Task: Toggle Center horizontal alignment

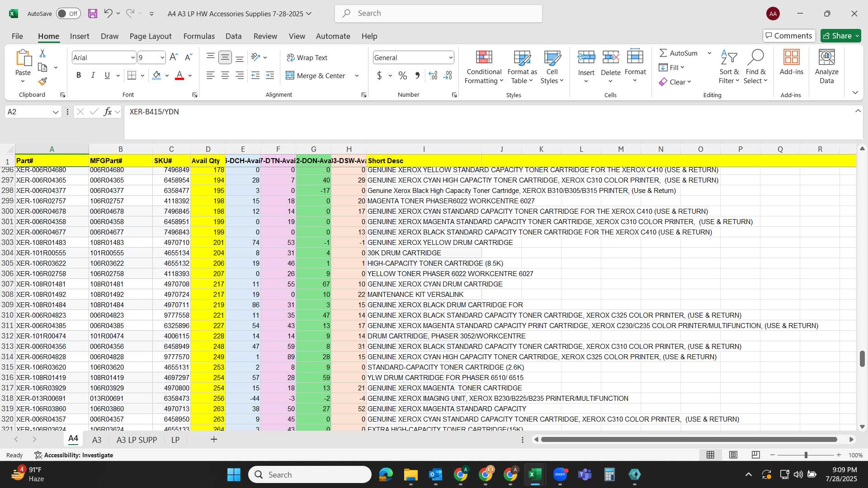Action: 225,75
